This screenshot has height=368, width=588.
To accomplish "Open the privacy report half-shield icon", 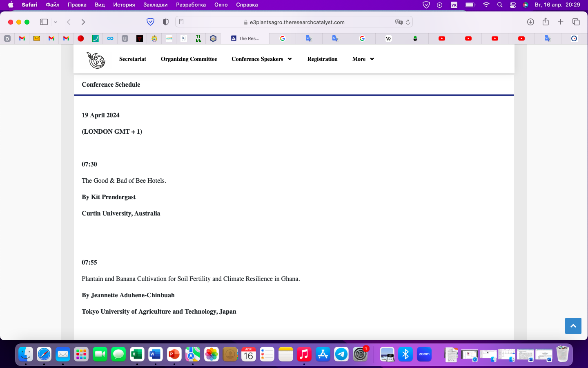I will coord(165,22).
